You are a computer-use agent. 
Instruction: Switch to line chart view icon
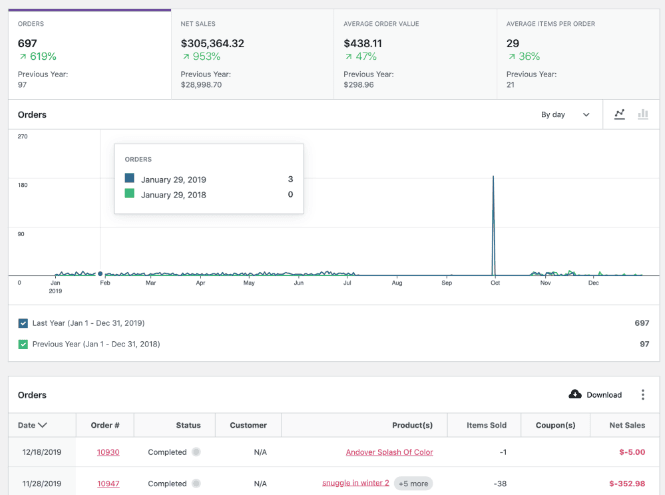pyautogui.click(x=620, y=114)
